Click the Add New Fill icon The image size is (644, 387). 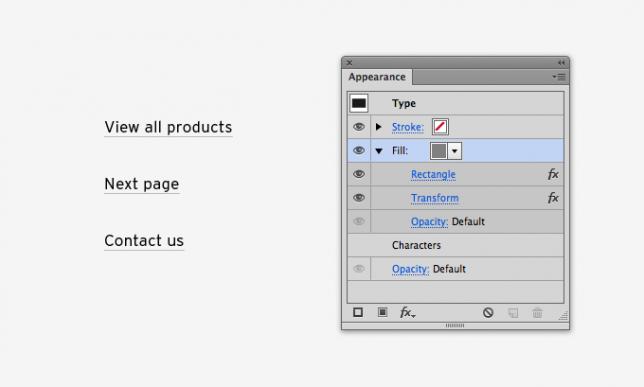pos(382,313)
